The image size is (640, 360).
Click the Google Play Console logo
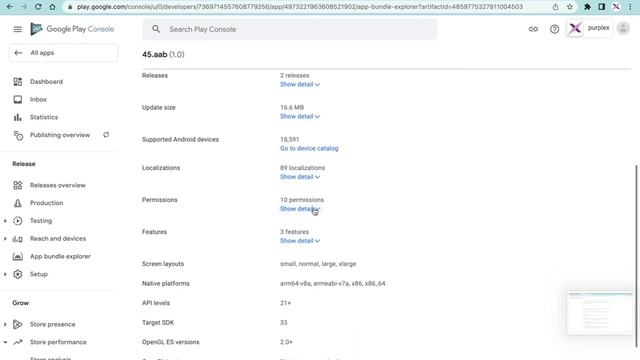tap(72, 29)
